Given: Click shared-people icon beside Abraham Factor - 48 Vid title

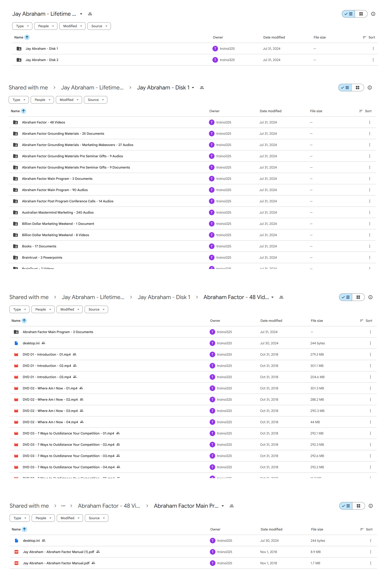Looking at the screenshot, I should 281,297.
